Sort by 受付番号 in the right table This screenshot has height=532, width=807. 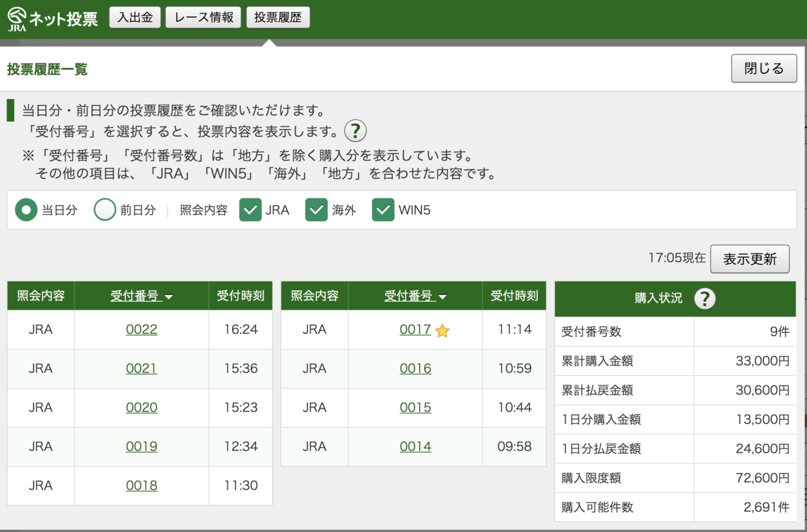tap(416, 296)
